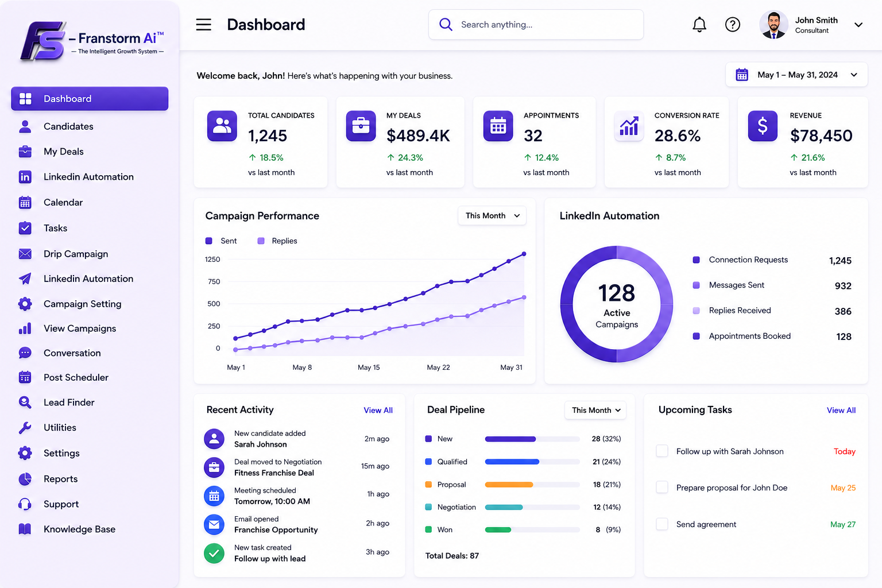The image size is (882, 588).
Task: Click the Post Scheduler calendar icon
Action: 25,377
